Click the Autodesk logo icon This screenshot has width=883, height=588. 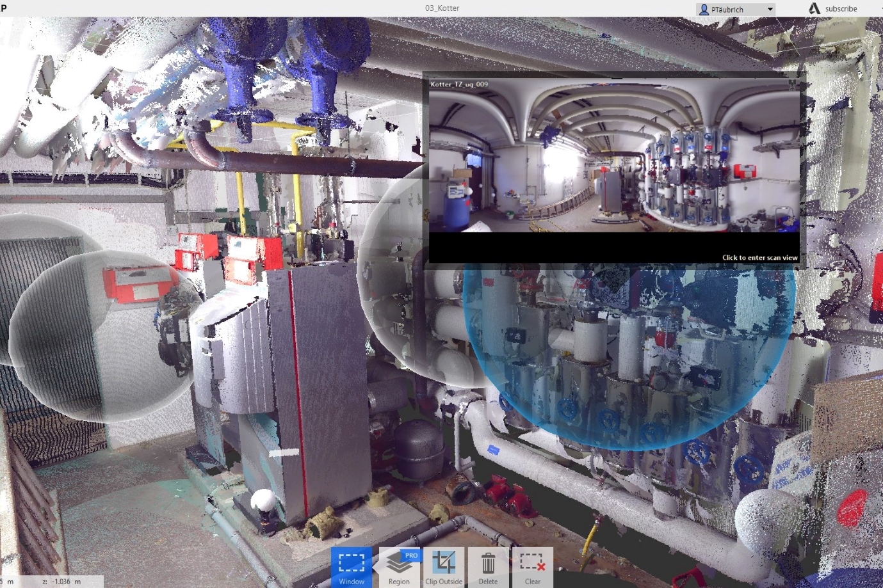[814, 8]
